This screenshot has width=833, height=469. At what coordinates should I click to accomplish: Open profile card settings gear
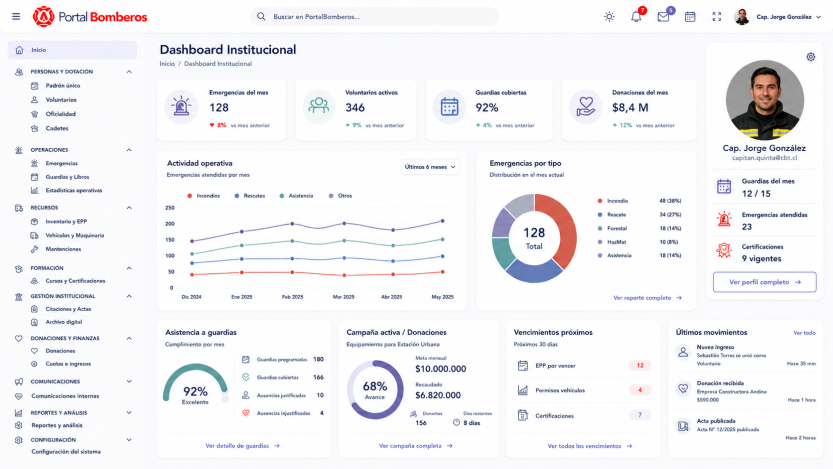click(810, 57)
